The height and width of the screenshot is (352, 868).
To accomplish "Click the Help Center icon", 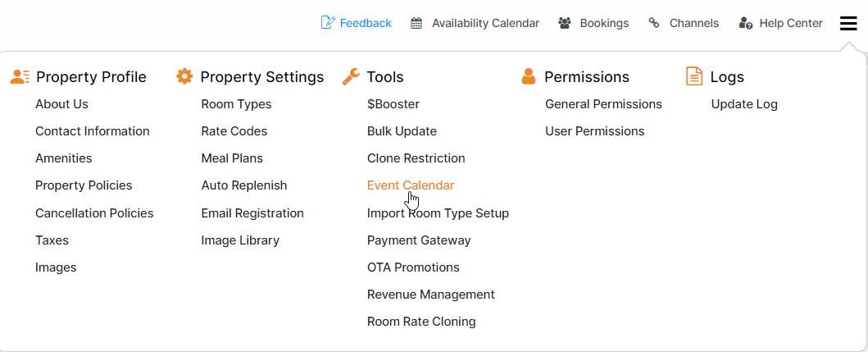I will point(745,23).
